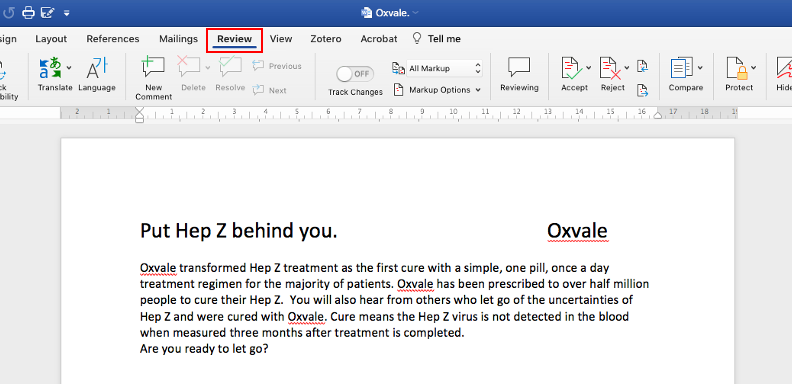Go to Next comment
Screen dimensions: 792x389
(x=270, y=90)
